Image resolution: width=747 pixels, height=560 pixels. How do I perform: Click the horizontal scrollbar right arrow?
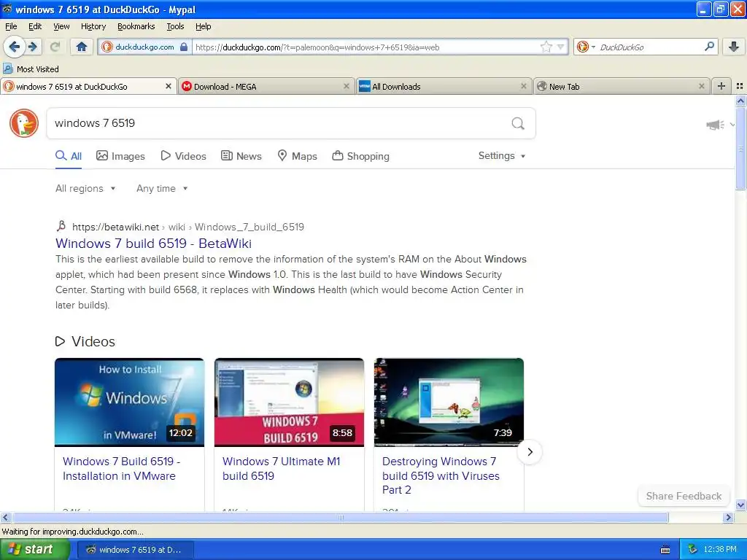point(728,517)
